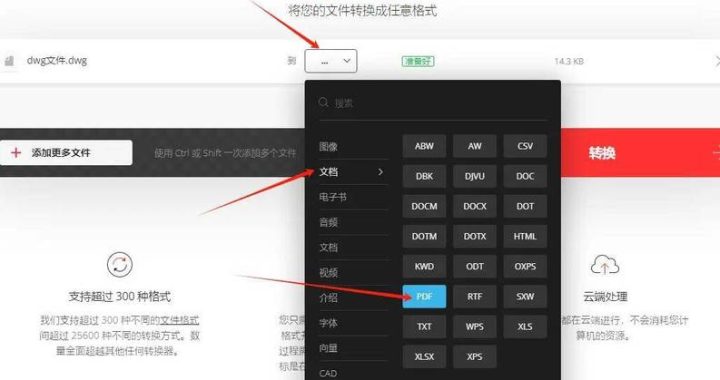
Task: Choose the HTML format
Action: (x=525, y=236)
